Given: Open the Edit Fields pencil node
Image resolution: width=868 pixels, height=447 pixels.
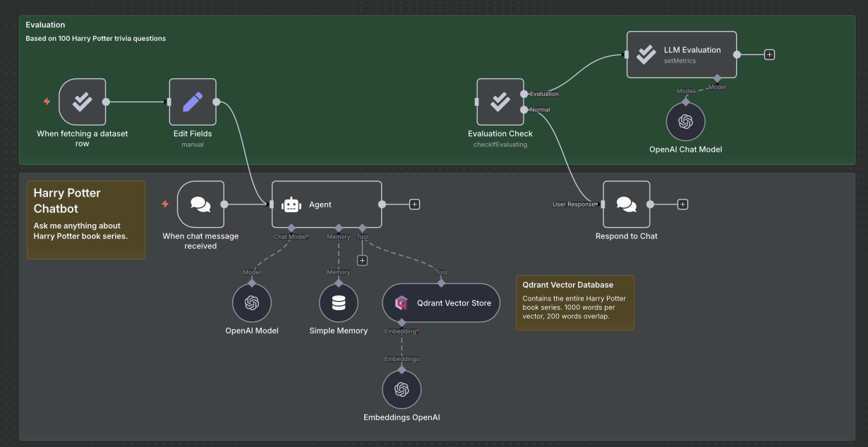Looking at the screenshot, I should coord(193,102).
